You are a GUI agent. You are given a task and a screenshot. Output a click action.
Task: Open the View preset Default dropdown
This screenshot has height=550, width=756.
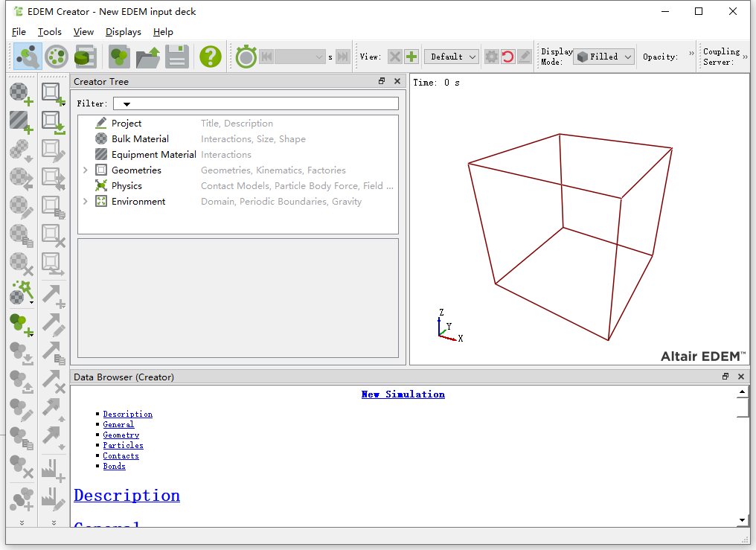click(452, 57)
